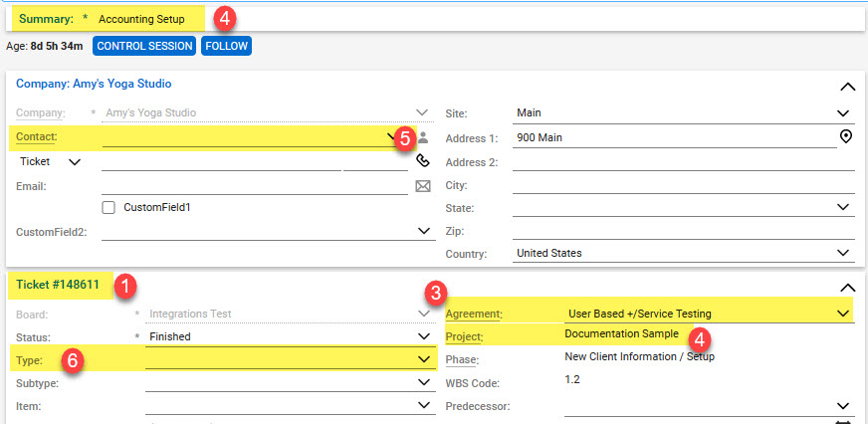Open the Ticket phone type dropdown
The width and height of the screenshot is (868, 424).
75,162
